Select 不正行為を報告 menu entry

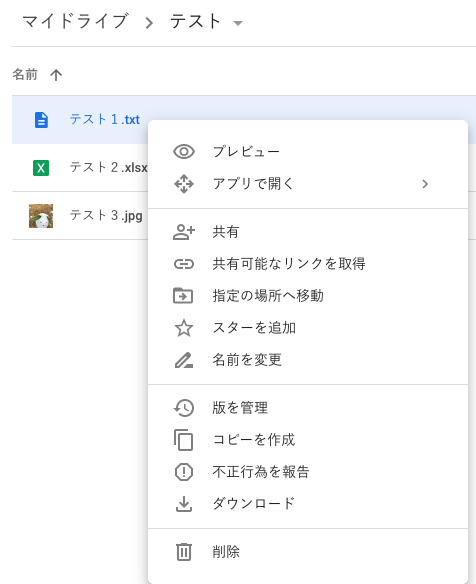(x=308, y=472)
